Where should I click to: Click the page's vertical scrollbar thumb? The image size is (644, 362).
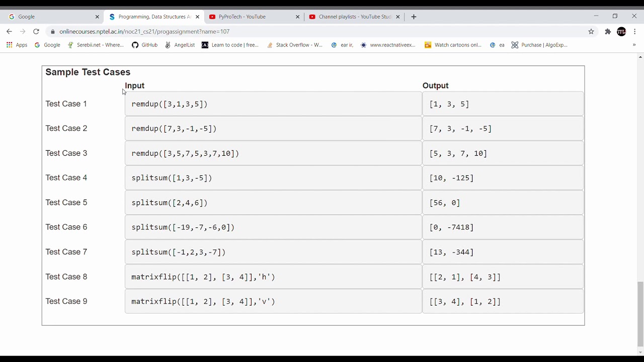(640, 313)
